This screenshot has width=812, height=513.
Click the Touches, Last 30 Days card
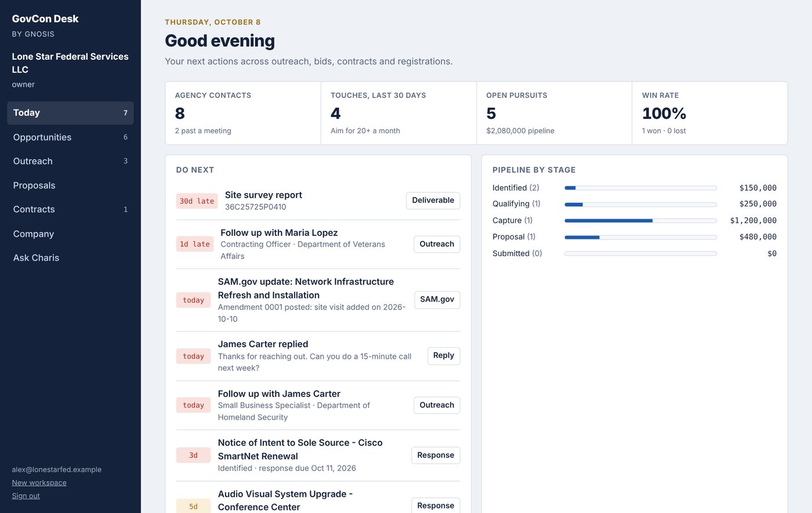(399, 113)
